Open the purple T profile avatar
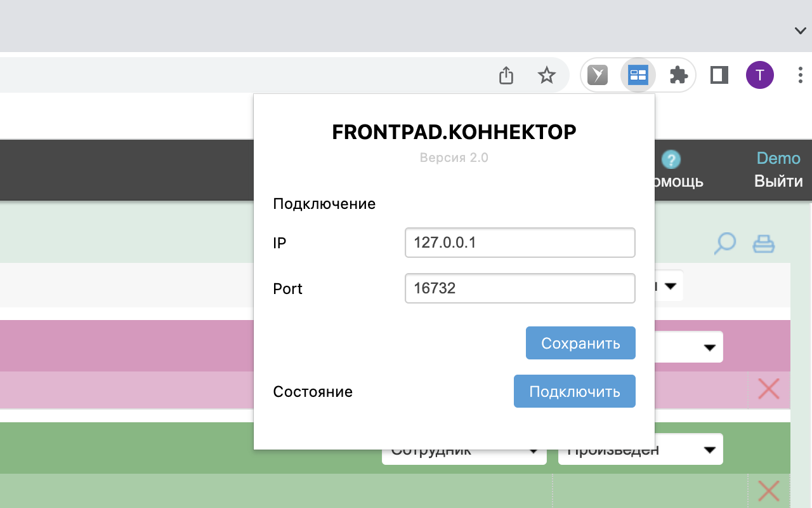Image resolution: width=812 pixels, height=508 pixels. (x=759, y=76)
